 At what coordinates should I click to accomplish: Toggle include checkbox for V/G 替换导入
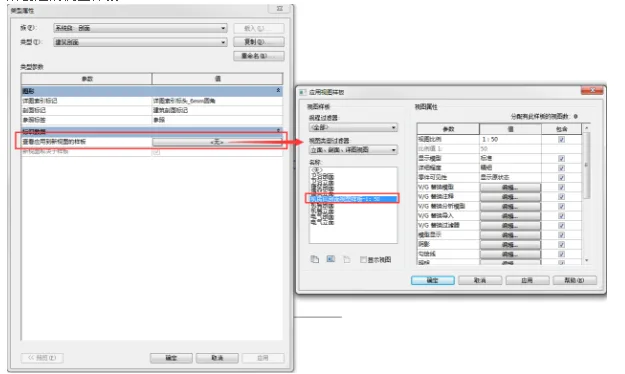click(562, 216)
